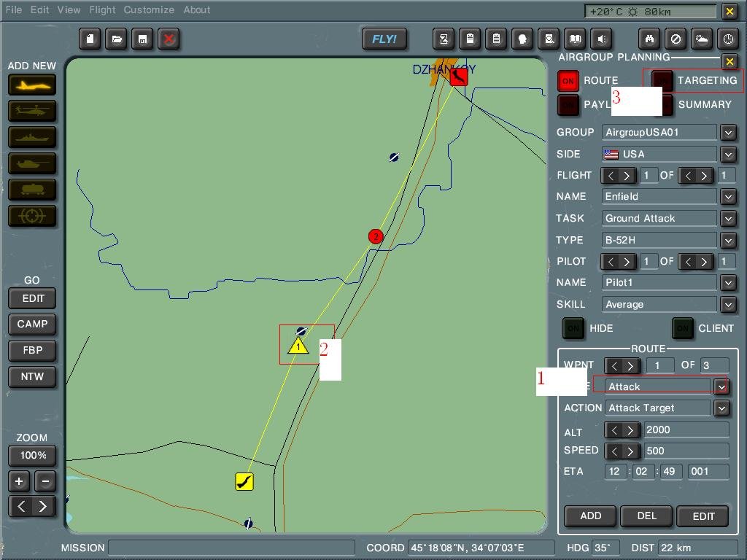Turn on the TARGETING toggle
This screenshot has height=560, width=747.
click(662, 80)
